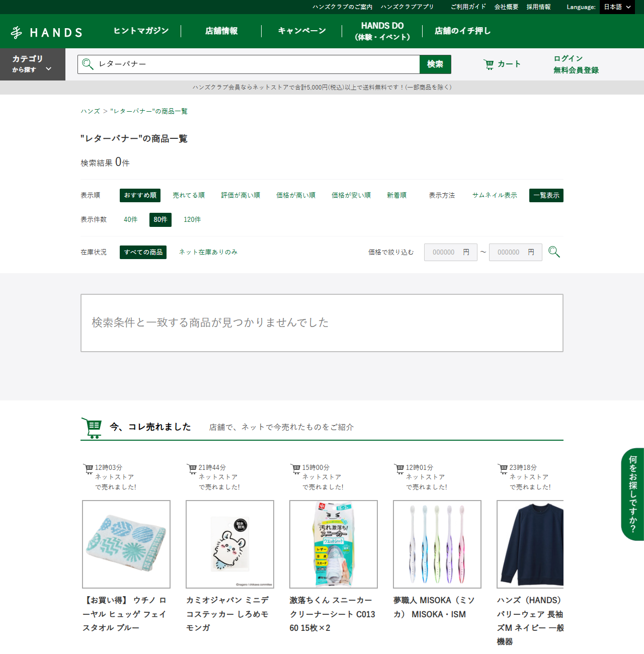Click 無料会員登録 link
The height and width of the screenshot is (654, 644).
(x=576, y=70)
